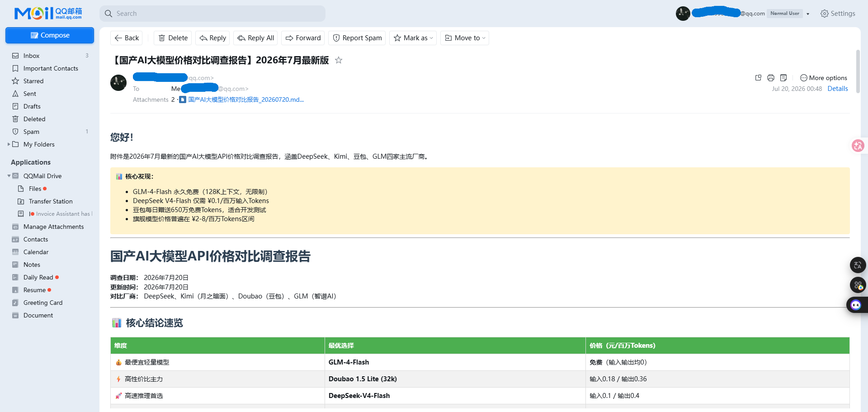Show email Details
Viewport: 868px width, 412px height.
[x=838, y=89]
